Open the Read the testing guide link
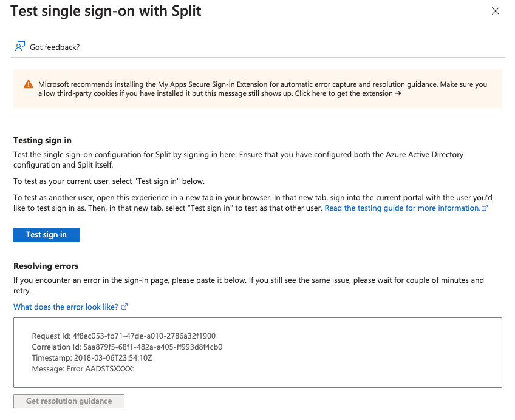 402,208
